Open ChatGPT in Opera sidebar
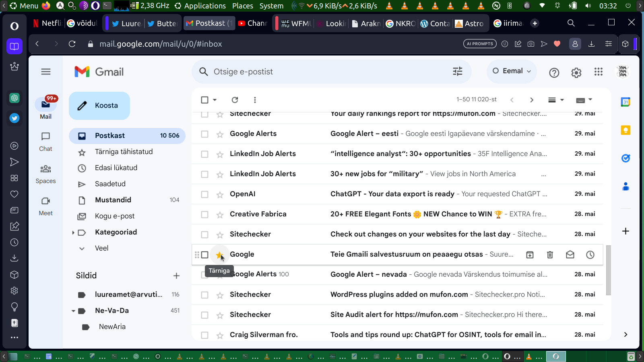The image size is (644, 362). point(14,98)
